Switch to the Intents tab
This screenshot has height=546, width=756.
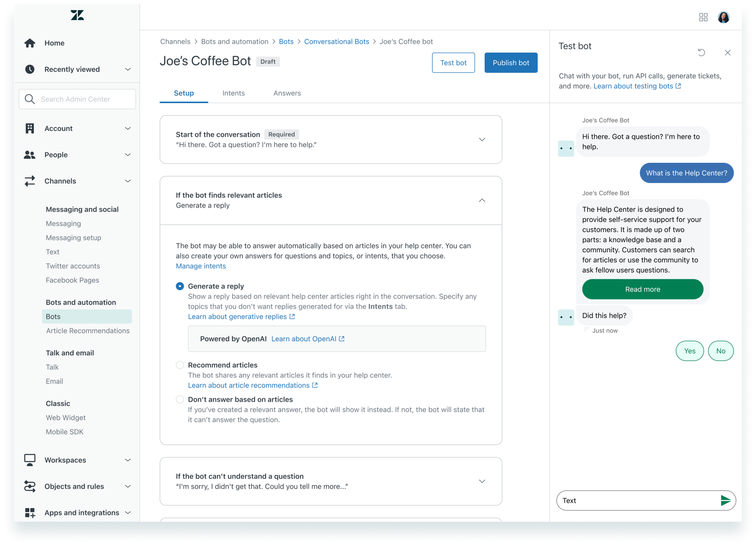coord(233,93)
